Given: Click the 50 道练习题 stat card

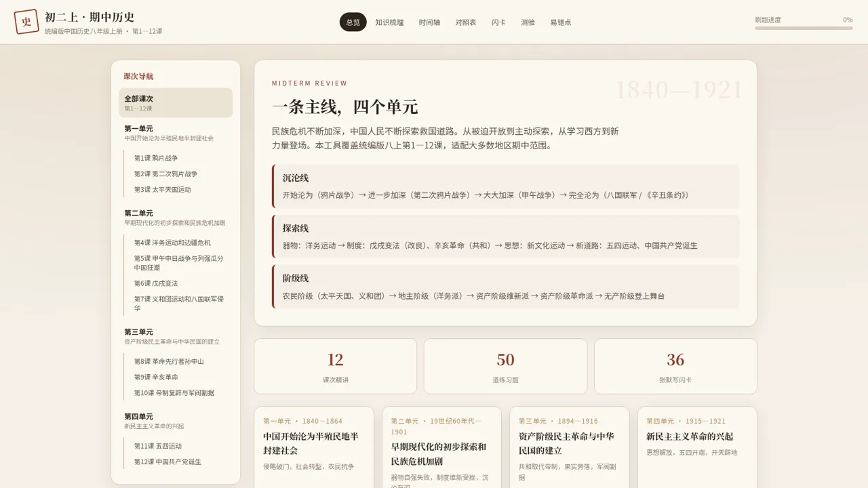Looking at the screenshot, I should click(x=505, y=366).
